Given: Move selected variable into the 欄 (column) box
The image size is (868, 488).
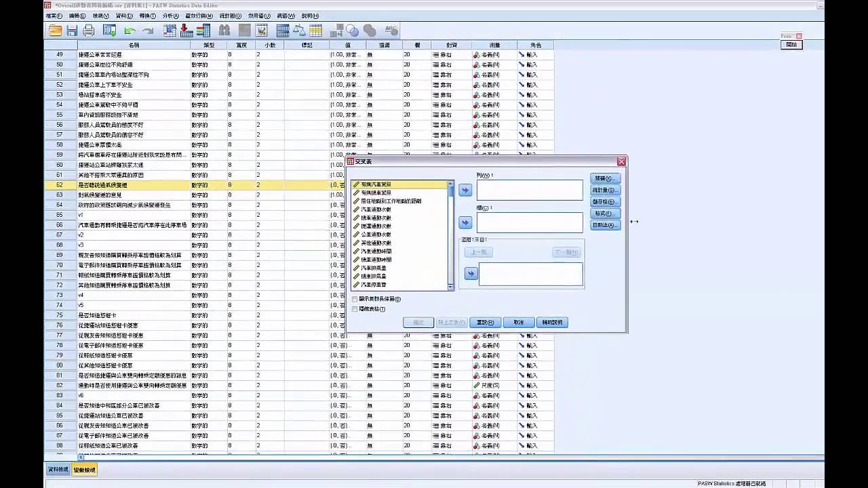Looking at the screenshot, I should (x=465, y=222).
